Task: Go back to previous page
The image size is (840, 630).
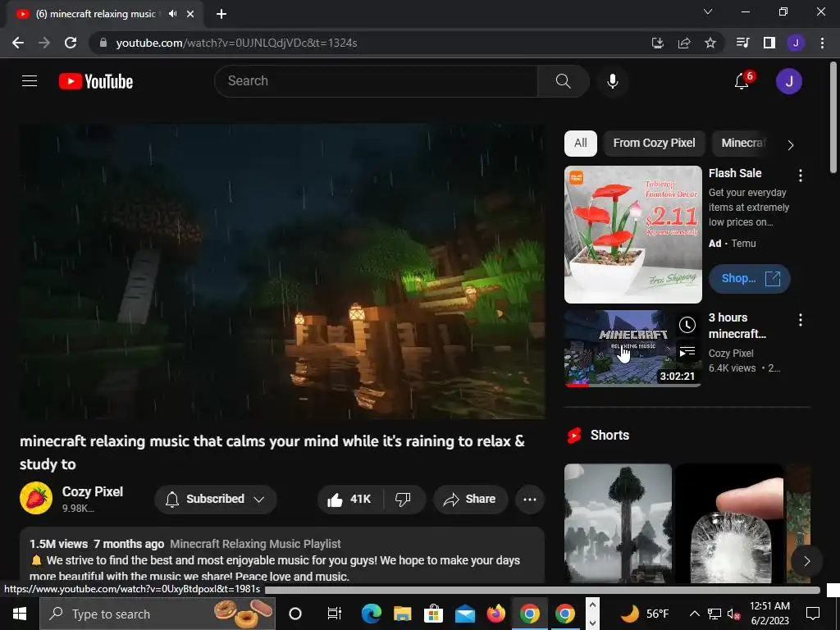Action: pos(18,43)
